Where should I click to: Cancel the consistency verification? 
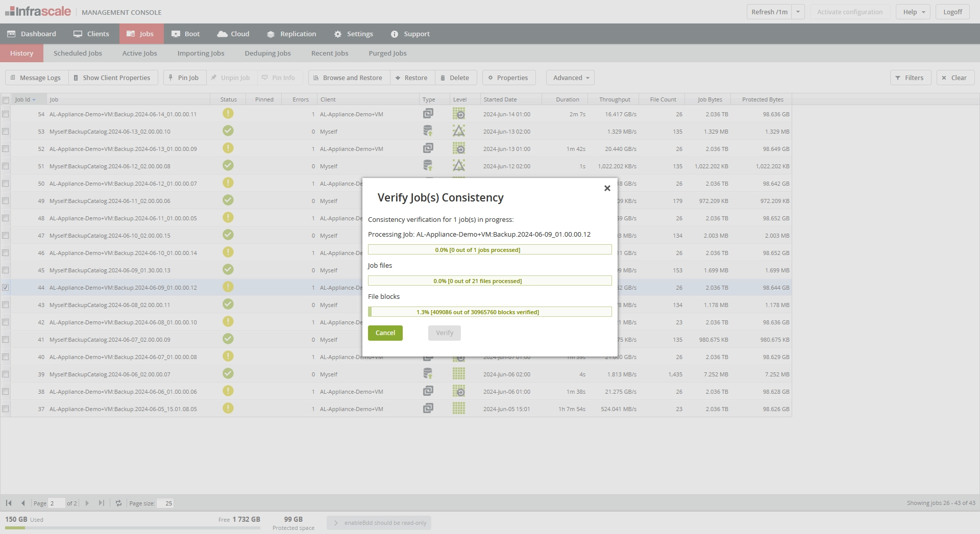[385, 333]
